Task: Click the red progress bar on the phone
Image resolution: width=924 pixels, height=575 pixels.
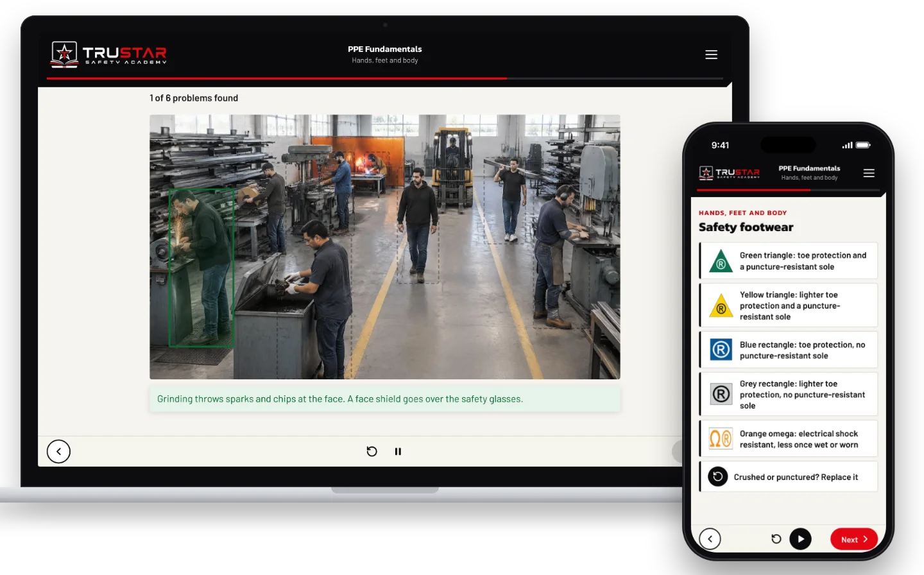Action: [x=753, y=190]
